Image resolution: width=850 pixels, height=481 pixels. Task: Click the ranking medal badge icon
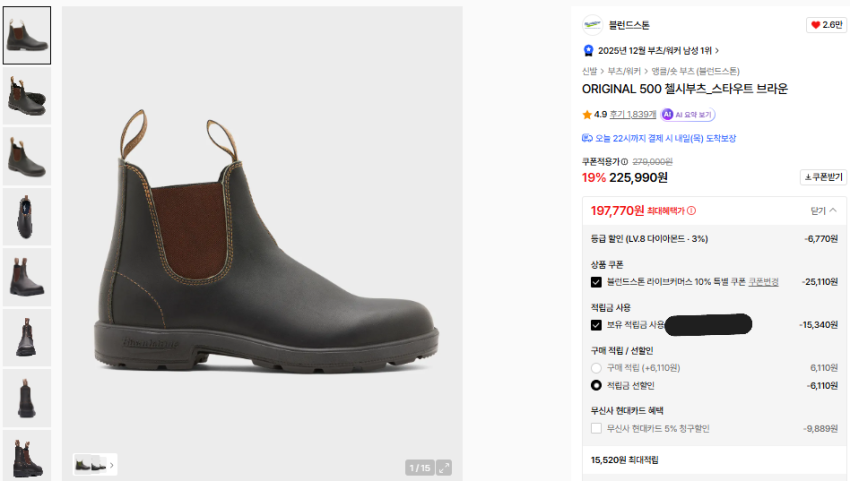(588, 50)
